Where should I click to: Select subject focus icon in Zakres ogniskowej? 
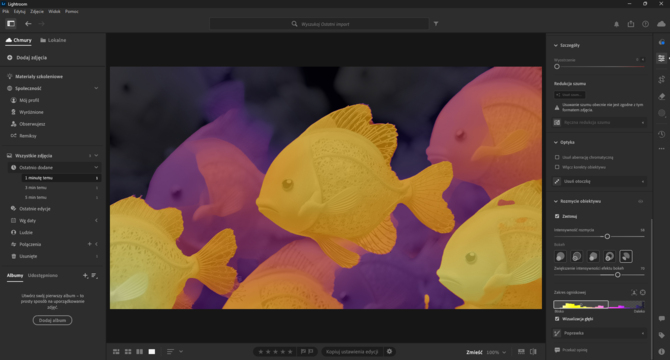[x=634, y=293]
